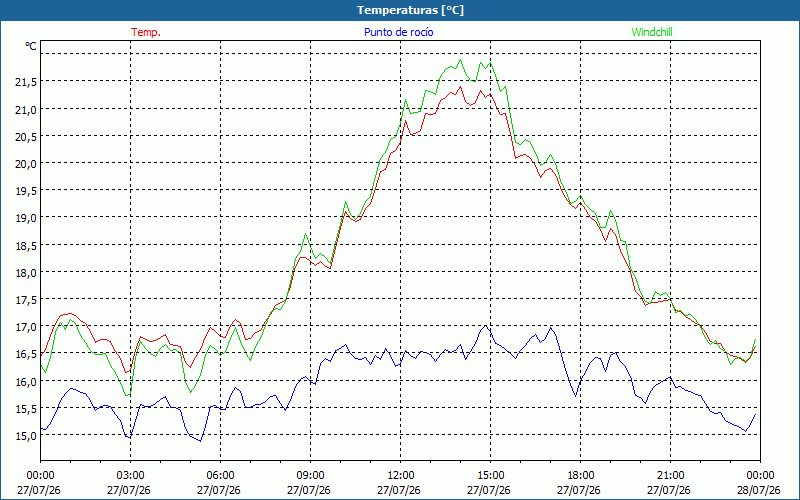
Task: Click the 06:00 time axis label
Action: click(220, 476)
